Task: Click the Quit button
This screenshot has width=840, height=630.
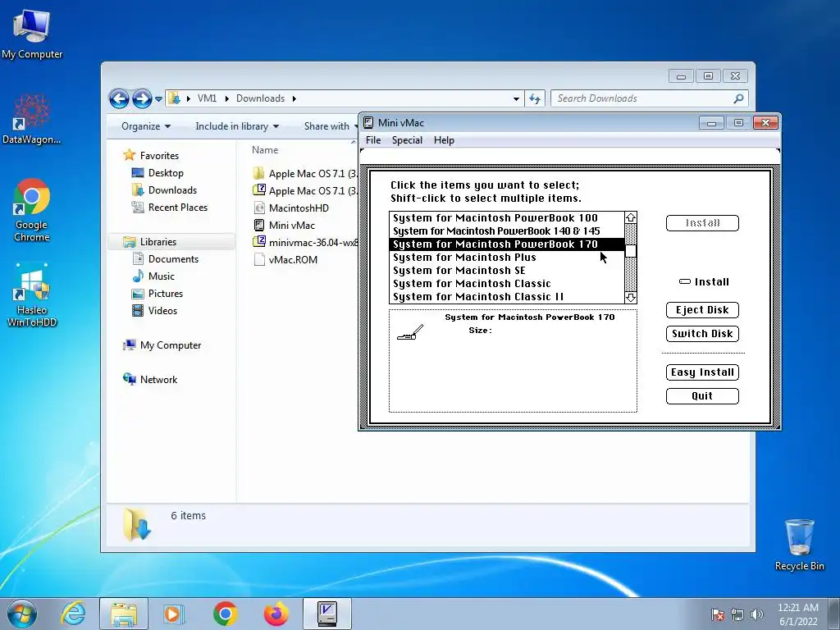Action: tap(702, 396)
